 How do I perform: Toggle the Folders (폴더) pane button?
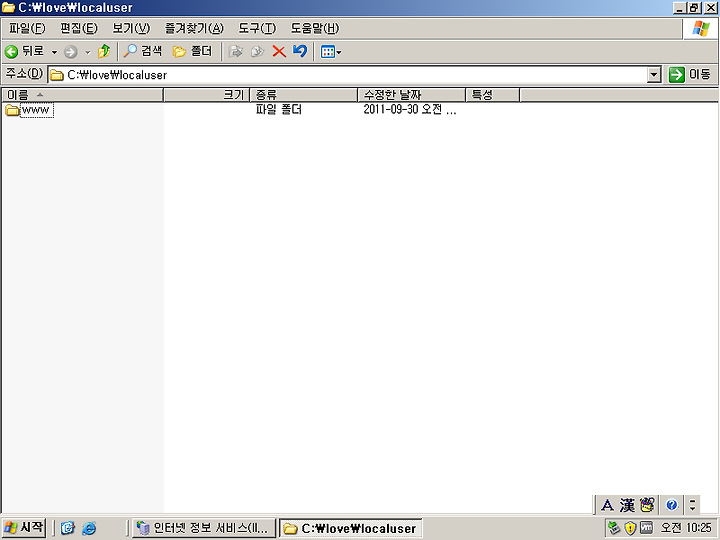(x=192, y=51)
